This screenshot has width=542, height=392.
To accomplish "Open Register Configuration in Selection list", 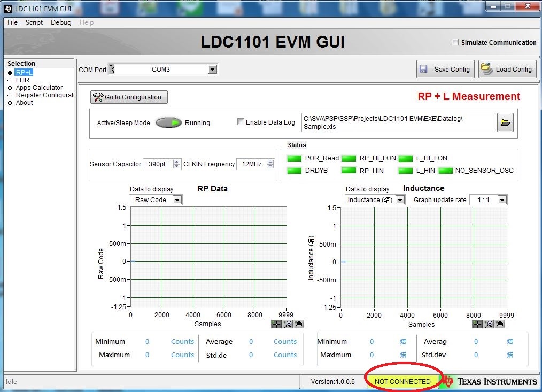I will click(x=44, y=95).
